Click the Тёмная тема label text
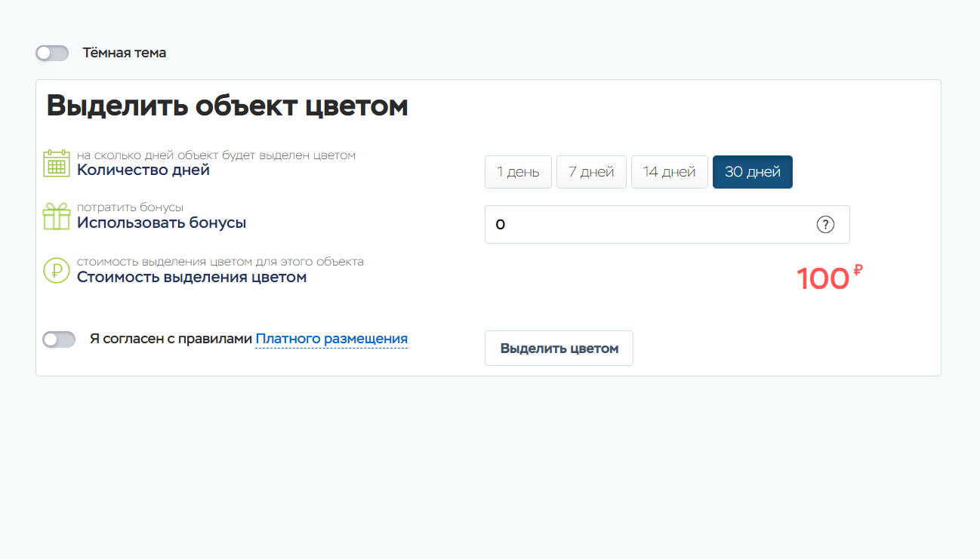This screenshot has height=559, width=980. [x=124, y=53]
